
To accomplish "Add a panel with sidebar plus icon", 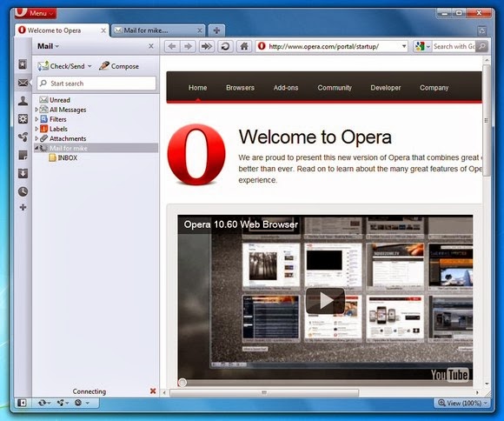I will pyautogui.click(x=23, y=207).
